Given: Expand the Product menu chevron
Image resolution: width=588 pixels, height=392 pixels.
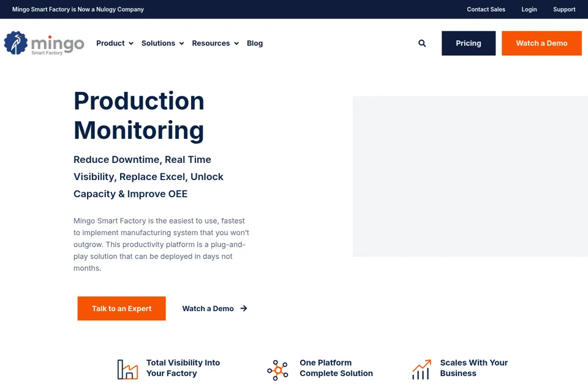Looking at the screenshot, I should pyautogui.click(x=131, y=43).
